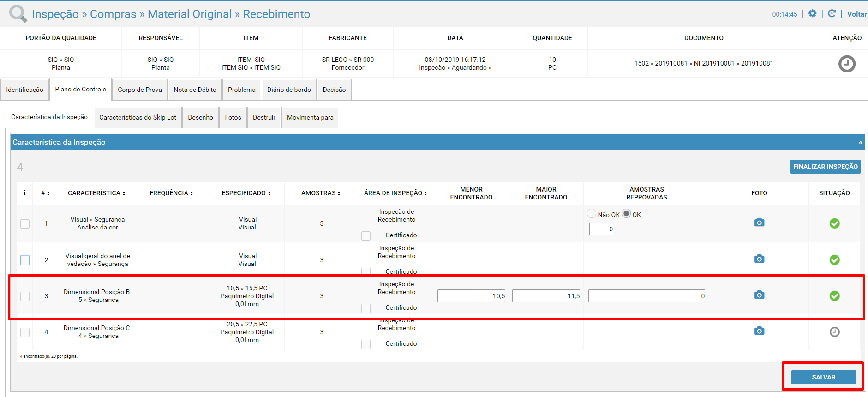Open Diário de bordo tab
The width and height of the screenshot is (868, 397).
(289, 90)
